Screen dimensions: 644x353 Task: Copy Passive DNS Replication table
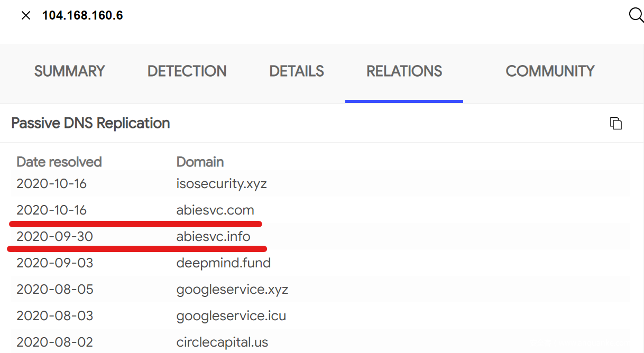coord(615,123)
